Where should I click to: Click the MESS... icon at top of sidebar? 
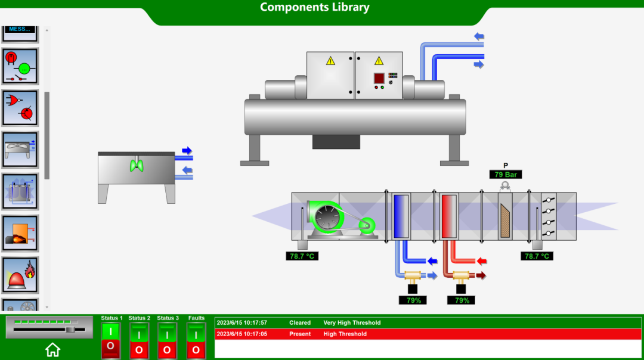(20, 32)
